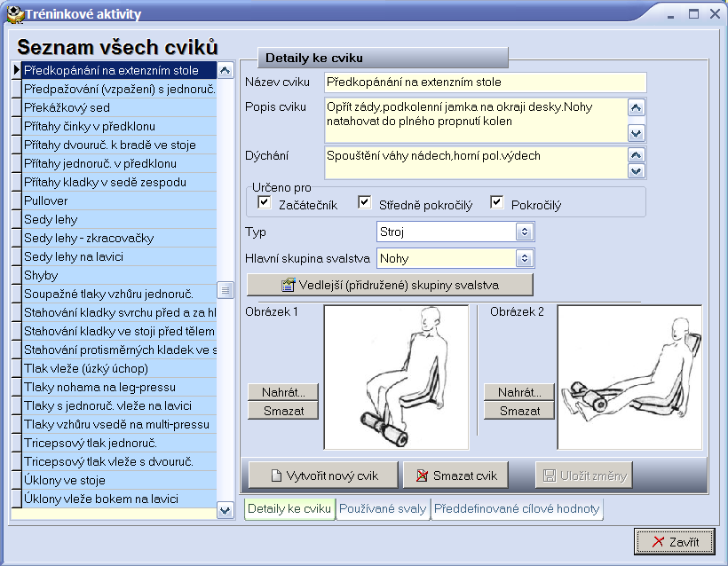Screen dimensions: 728x566
Task: Click the Zavřít button
Action: pos(674,541)
